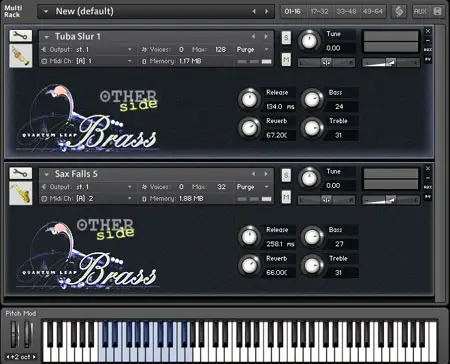Open the Sax Falls 5 output dropdown
Screen dimensions: 450x364
click(x=130, y=187)
